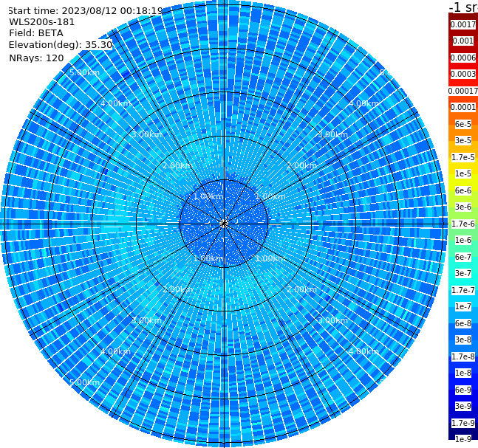Click the 0.00017 colorbar tick label
478x448 pixels.
(x=463, y=91)
